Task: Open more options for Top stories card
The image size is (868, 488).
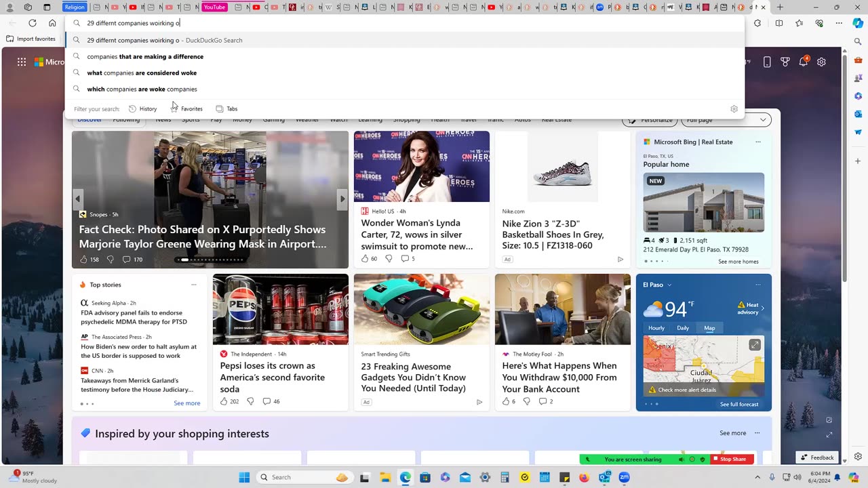Action: tap(194, 285)
